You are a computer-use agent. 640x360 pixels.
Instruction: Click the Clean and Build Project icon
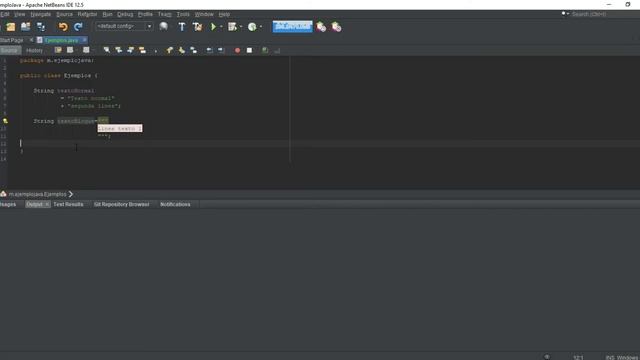(x=198, y=27)
